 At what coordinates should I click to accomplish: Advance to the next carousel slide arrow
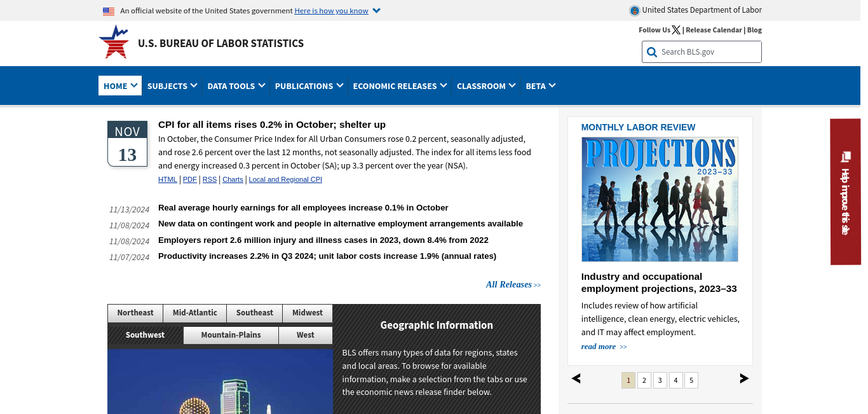click(x=744, y=378)
